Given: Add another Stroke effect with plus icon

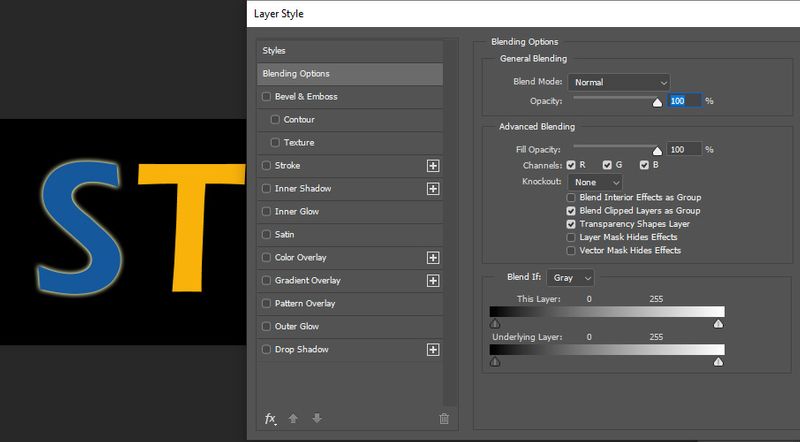Looking at the screenshot, I should tap(433, 166).
